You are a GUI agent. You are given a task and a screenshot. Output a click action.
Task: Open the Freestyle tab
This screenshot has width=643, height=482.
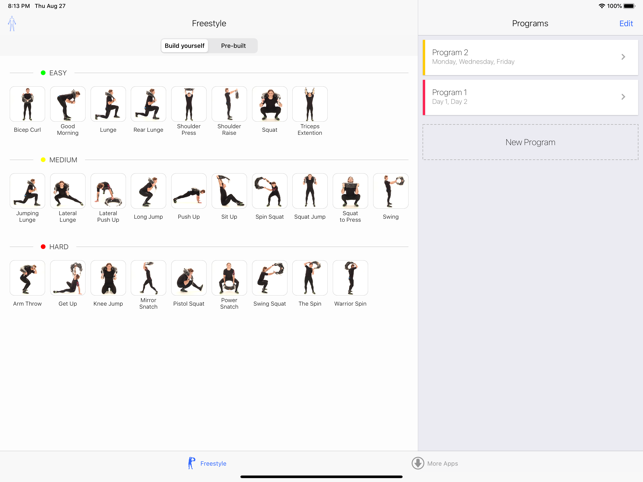pos(207,463)
